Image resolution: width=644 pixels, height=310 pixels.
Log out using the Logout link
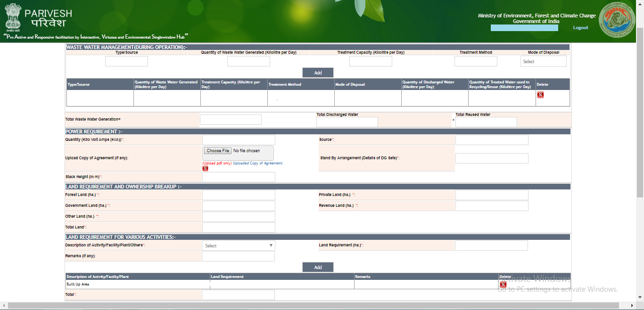580,28
